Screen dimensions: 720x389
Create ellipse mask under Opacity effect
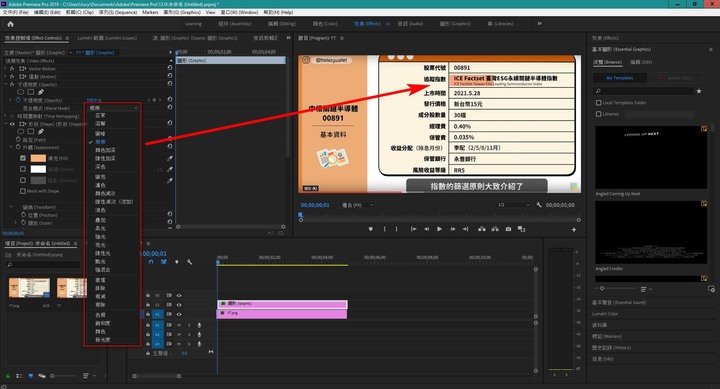tap(21, 92)
